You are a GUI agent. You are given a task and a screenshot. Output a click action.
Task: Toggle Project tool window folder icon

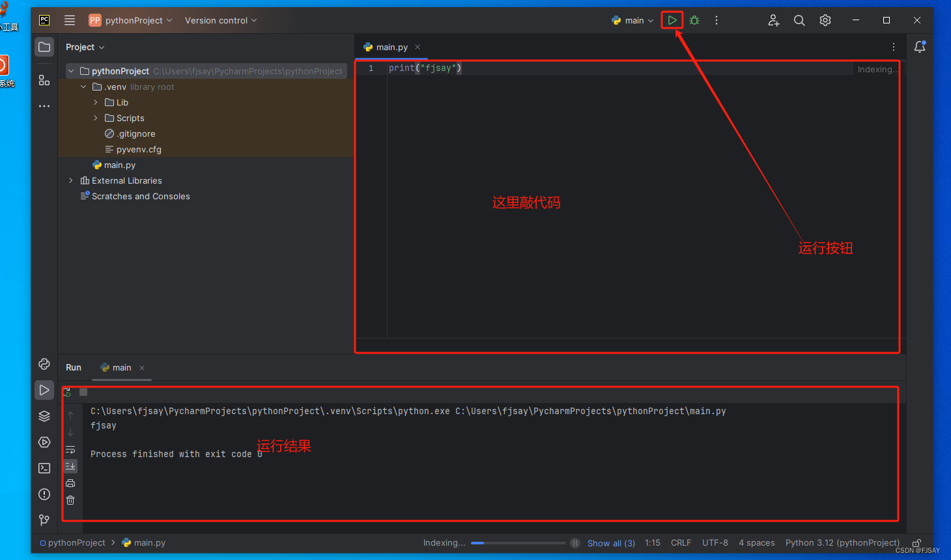(x=44, y=47)
